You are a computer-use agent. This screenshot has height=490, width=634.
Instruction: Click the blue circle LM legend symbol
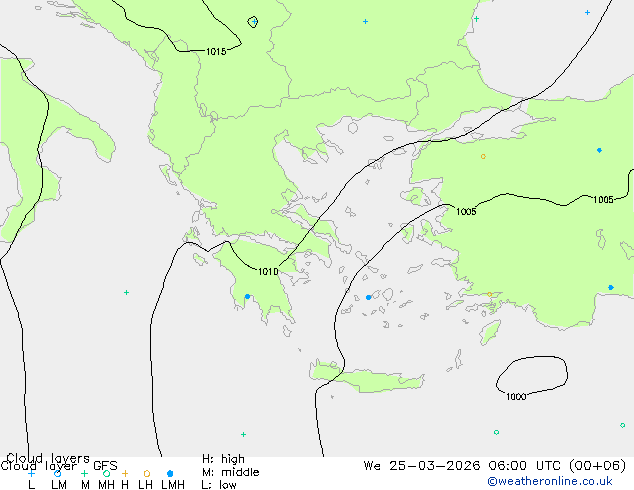coord(57,473)
